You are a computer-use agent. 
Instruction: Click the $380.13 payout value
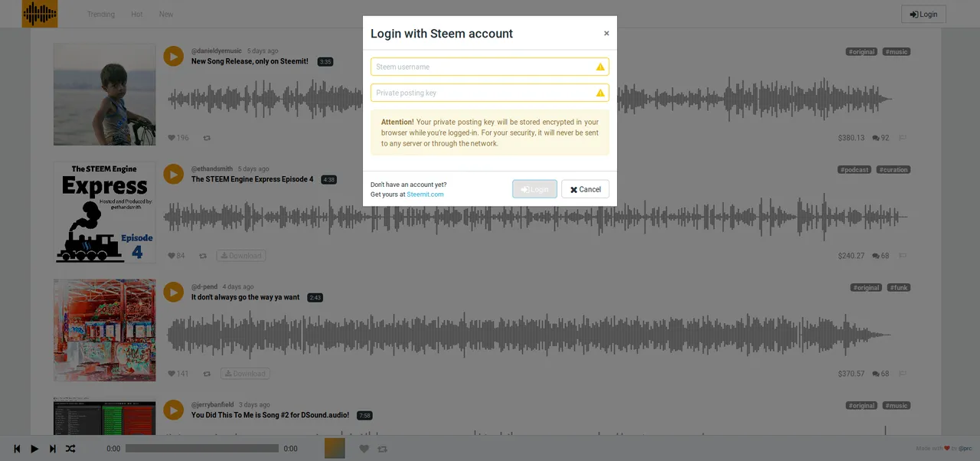click(851, 138)
